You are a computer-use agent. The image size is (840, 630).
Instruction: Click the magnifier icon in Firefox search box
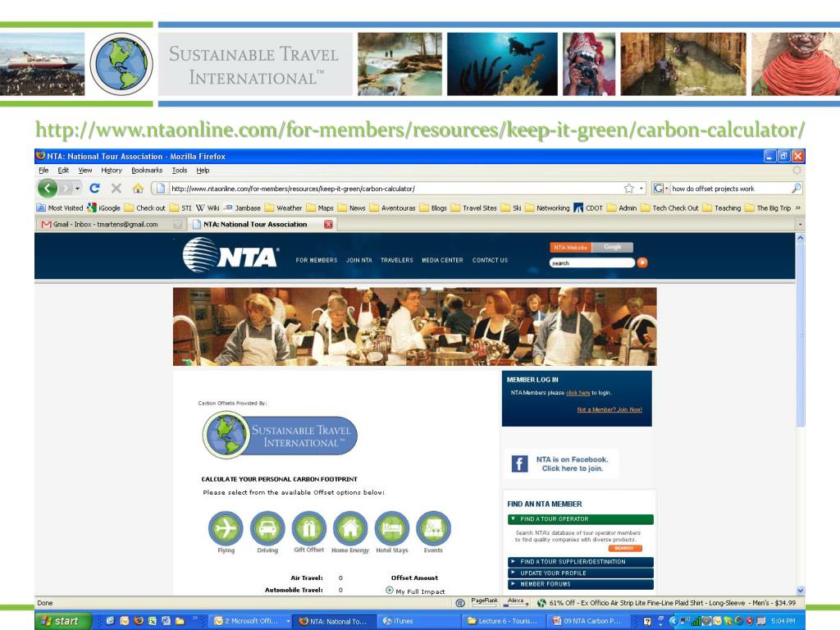pos(797,188)
